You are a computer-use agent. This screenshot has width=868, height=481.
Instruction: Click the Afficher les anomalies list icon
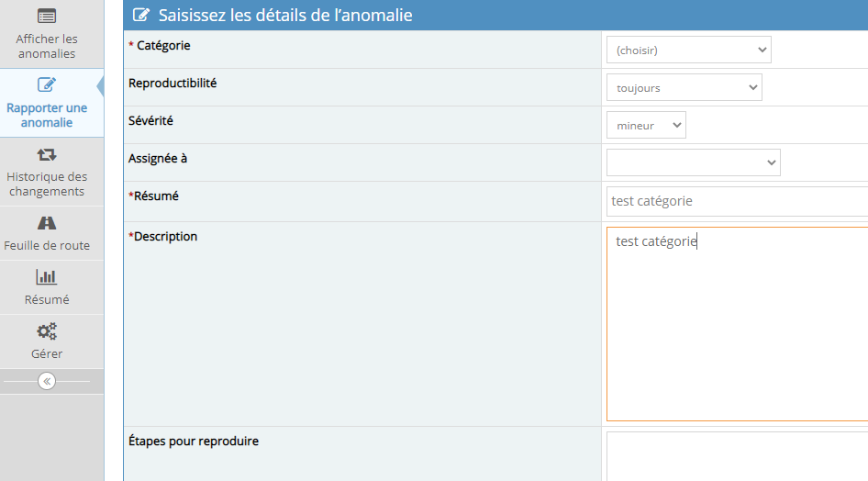tap(47, 16)
